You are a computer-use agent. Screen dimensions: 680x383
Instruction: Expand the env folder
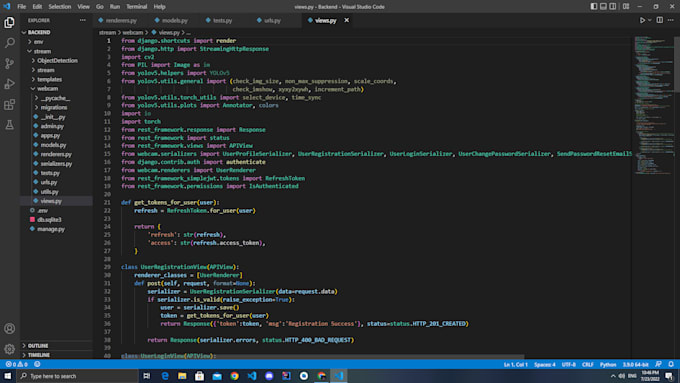click(x=39, y=42)
